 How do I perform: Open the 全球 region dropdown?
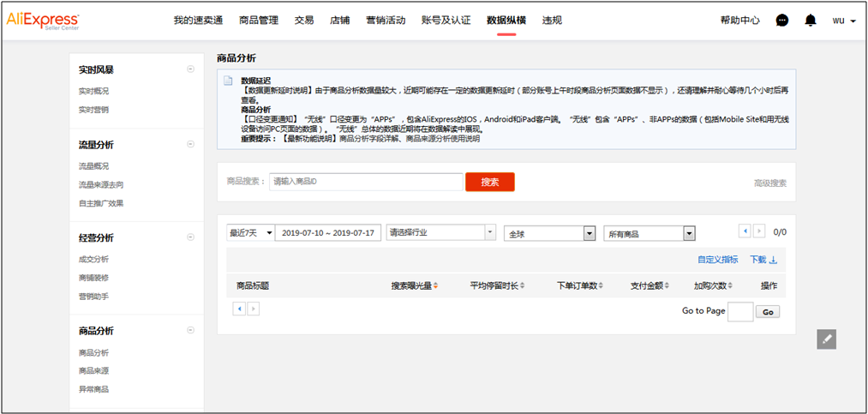click(549, 233)
